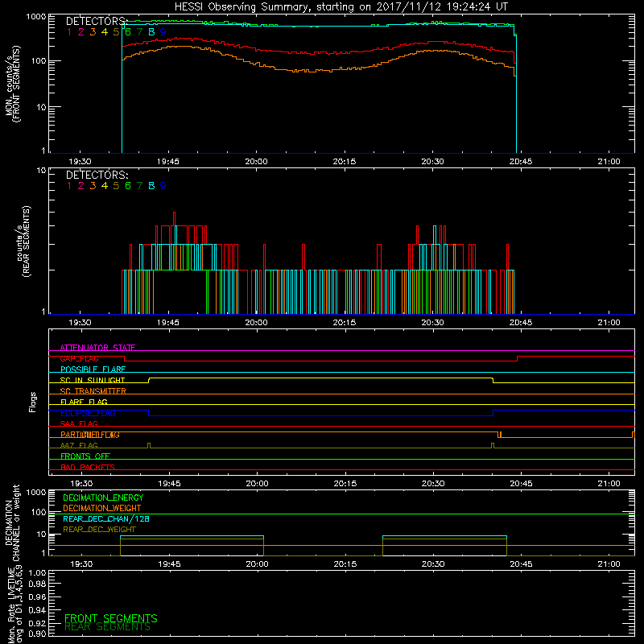The width and height of the screenshot is (644, 644).
Task: Click the 19:30 tick label under the decimation plot
Action: 81,564
